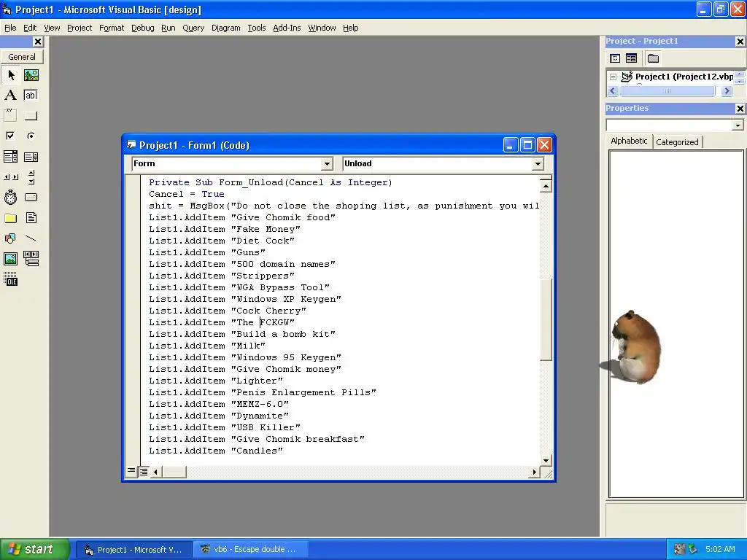Select the FileListBox control tool

click(31, 218)
